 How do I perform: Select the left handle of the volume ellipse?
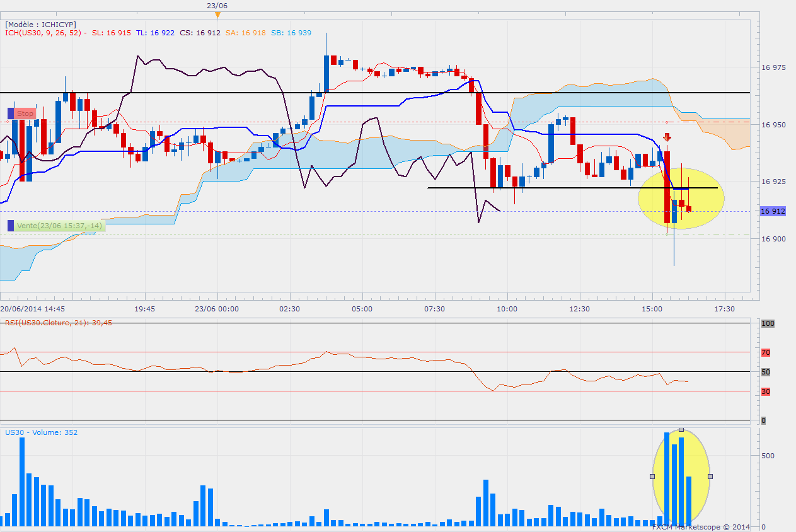click(x=652, y=477)
